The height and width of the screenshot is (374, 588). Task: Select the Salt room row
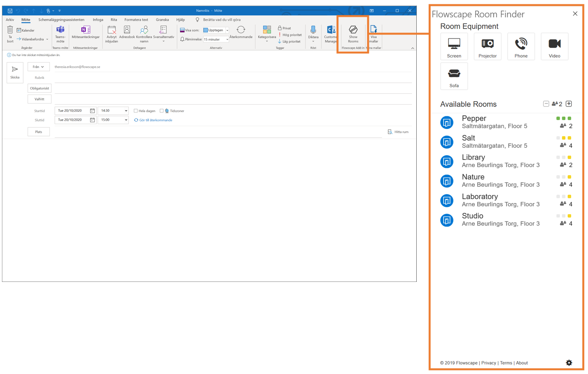point(506,142)
